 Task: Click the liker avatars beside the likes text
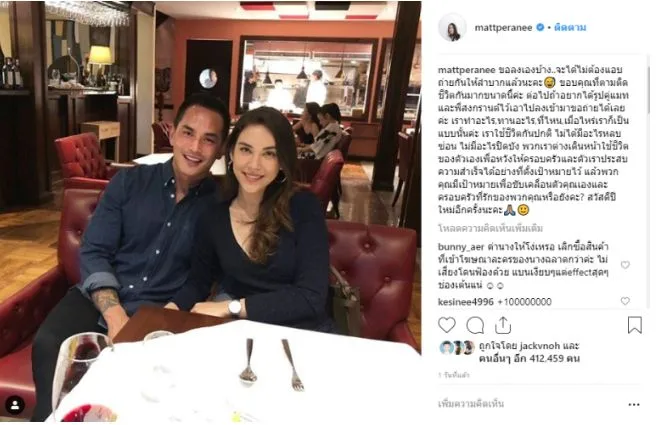click(457, 348)
